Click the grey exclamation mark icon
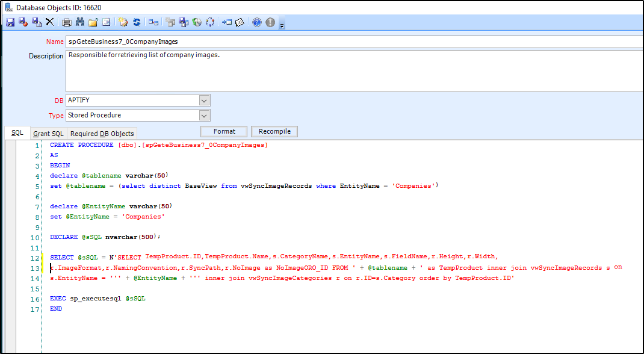The image size is (644, 354). click(x=270, y=22)
